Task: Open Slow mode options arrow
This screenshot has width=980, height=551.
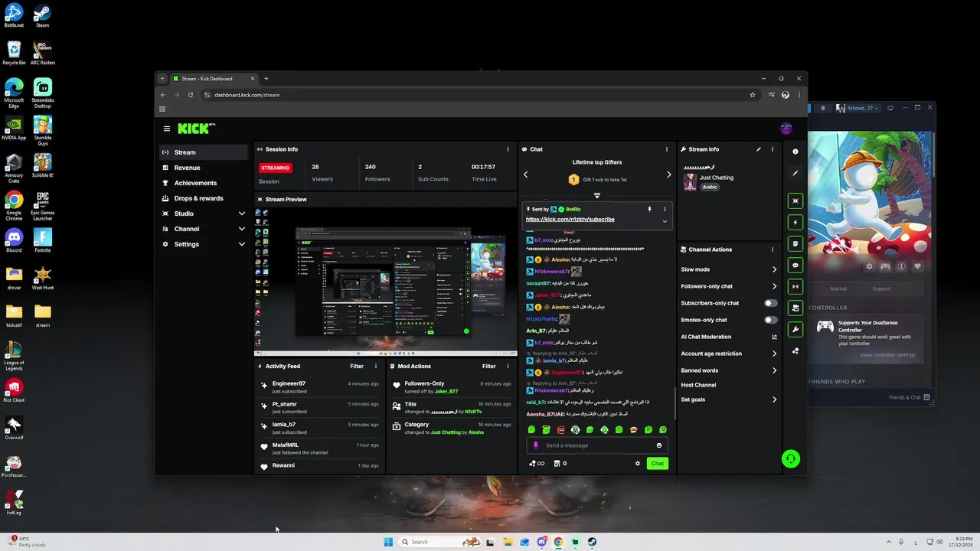Action: [x=774, y=269]
